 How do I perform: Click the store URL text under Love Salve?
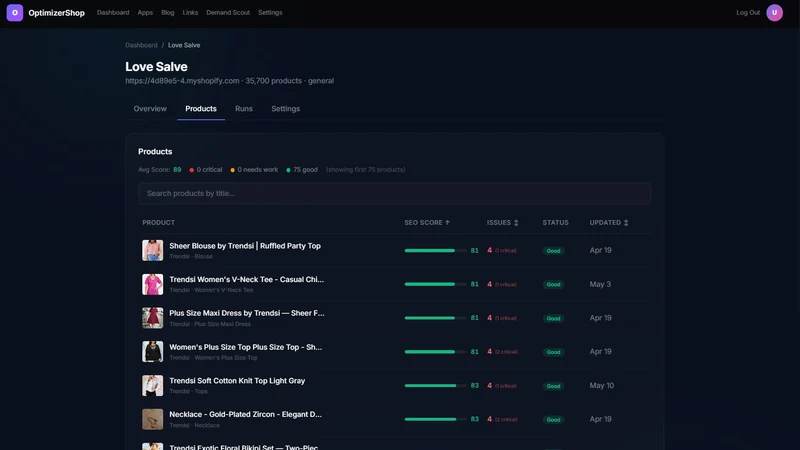click(x=182, y=81)
